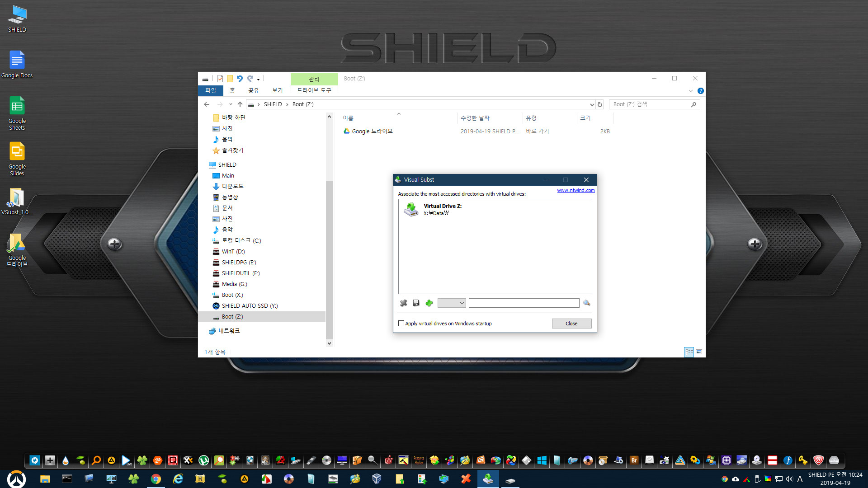The height and width of the screenshot is (488, 868).
Task: Select the drive letter dropdown in Visual Subst
Action: [451, 303]
